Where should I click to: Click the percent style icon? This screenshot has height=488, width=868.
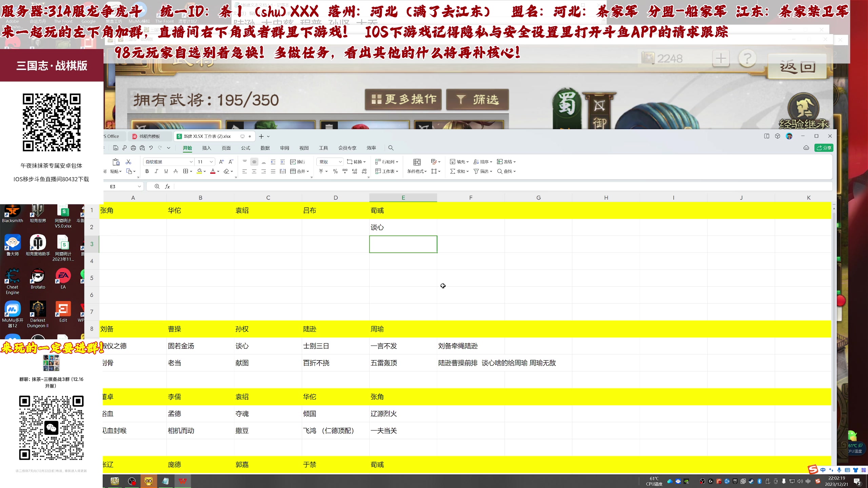coord(335,171)
